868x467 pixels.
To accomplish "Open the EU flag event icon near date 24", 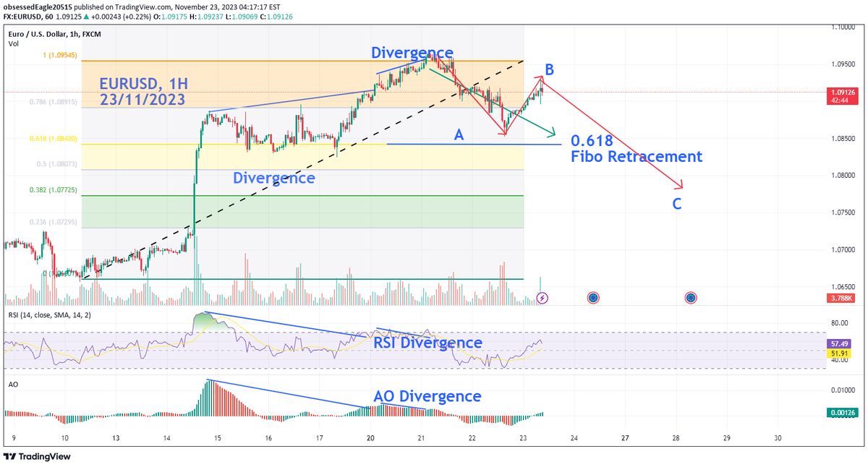I will [x=593, y=297].
